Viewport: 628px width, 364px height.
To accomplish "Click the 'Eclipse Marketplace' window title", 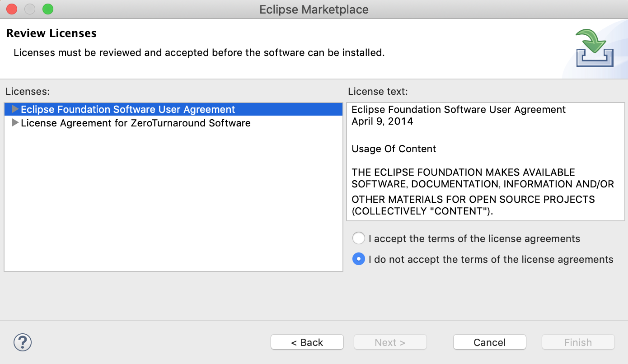I will pos(314,9).
